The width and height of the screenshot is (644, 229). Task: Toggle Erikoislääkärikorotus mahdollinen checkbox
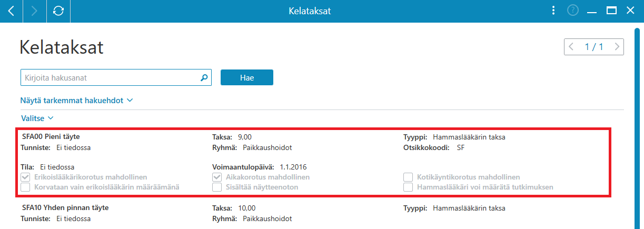coord(25,177)
